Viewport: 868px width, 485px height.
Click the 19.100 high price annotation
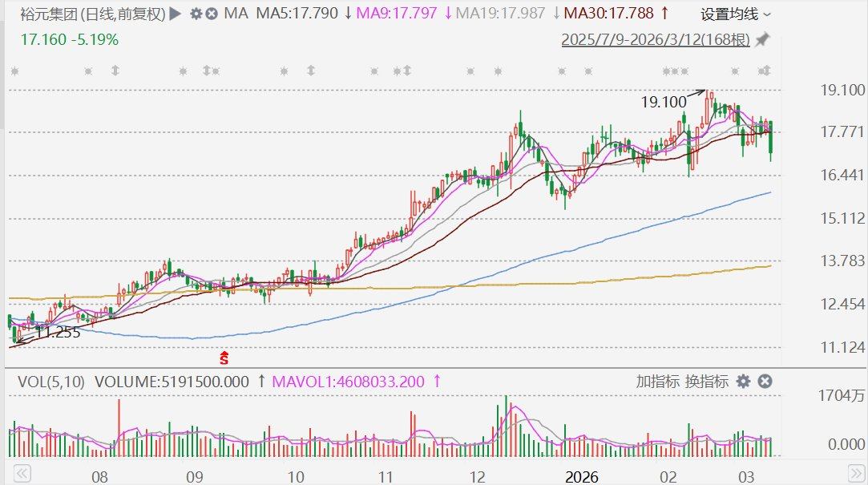pos(664,102)
